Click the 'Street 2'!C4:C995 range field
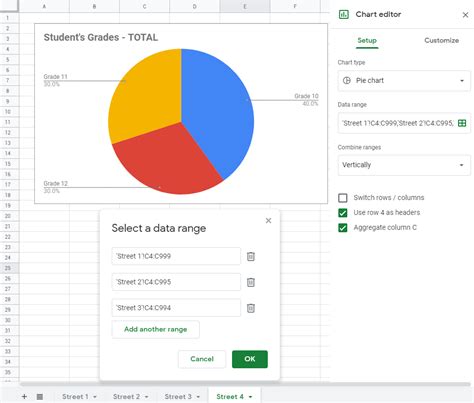Viewport: 474px width, 403px height. (176, 282)
